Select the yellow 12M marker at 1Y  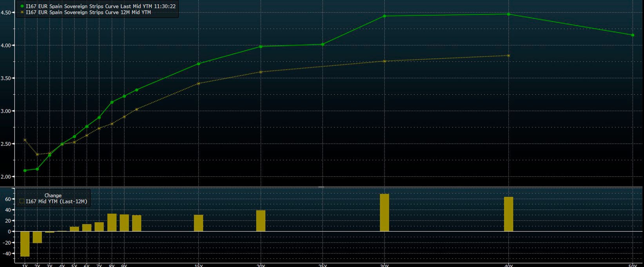[x=25, y=140]
